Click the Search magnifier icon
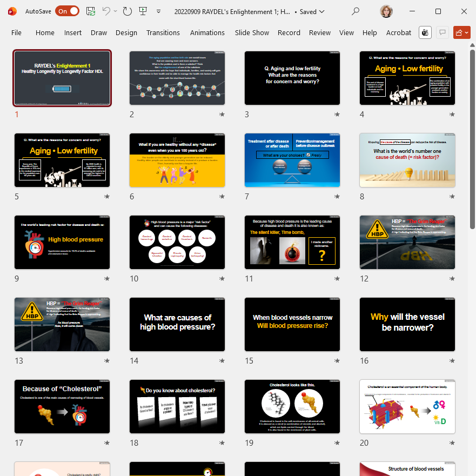 tap(355, 11)
